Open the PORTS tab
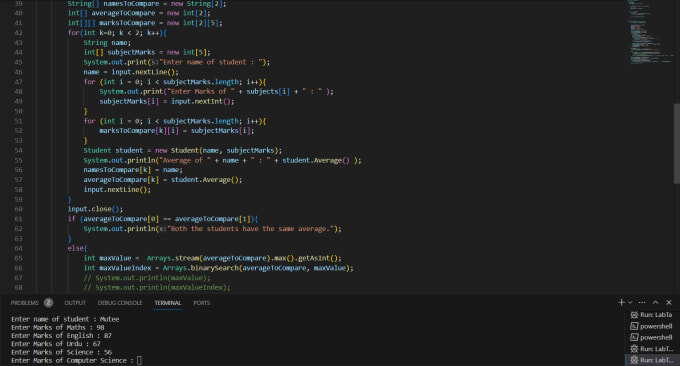680x366 pixels. click(x=202, y=303)
